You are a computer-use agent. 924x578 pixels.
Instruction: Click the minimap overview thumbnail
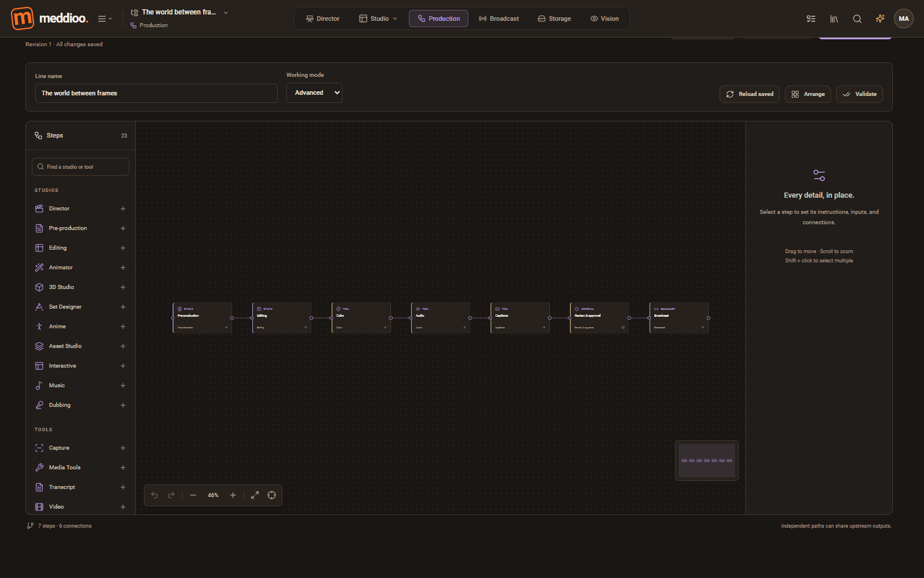(x=707, y=461)
